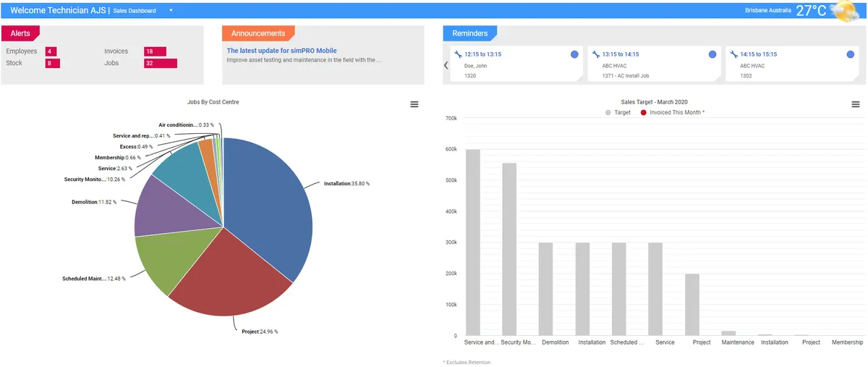Click the 27°C temperature reading
The image size is (868, 367).
(x=811, y=11)
